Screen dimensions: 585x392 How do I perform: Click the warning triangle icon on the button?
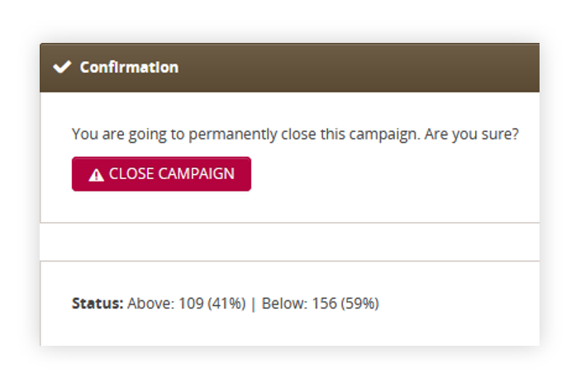click(96, 175)
